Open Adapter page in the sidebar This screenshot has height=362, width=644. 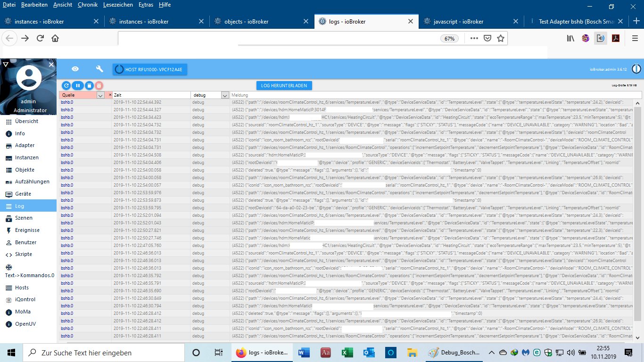pyautogui.click(x=28, y=145)
